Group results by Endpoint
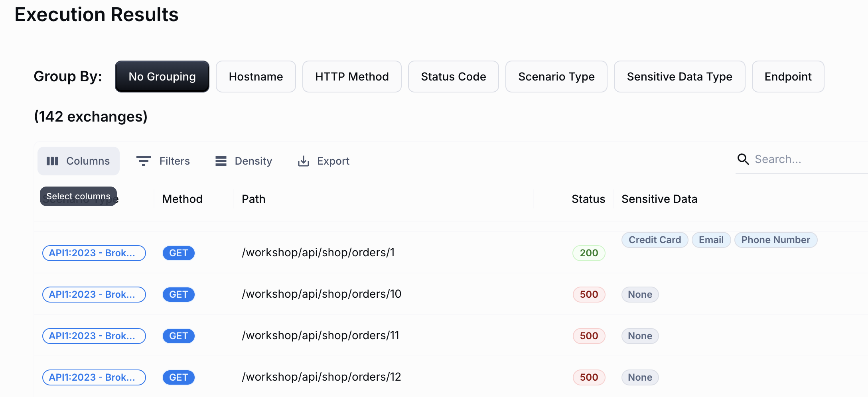This screenshot has height=397, width=868. (x=788, y=77)
